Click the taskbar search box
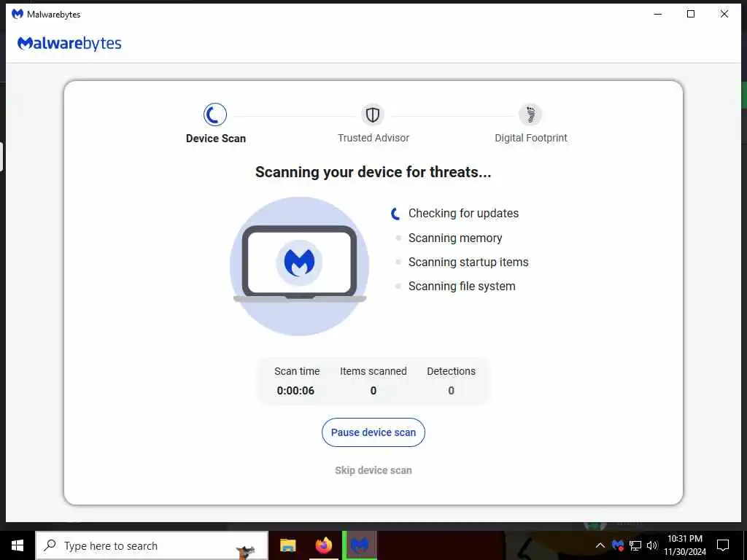This screenshot has height=560, width=747. 152,545
